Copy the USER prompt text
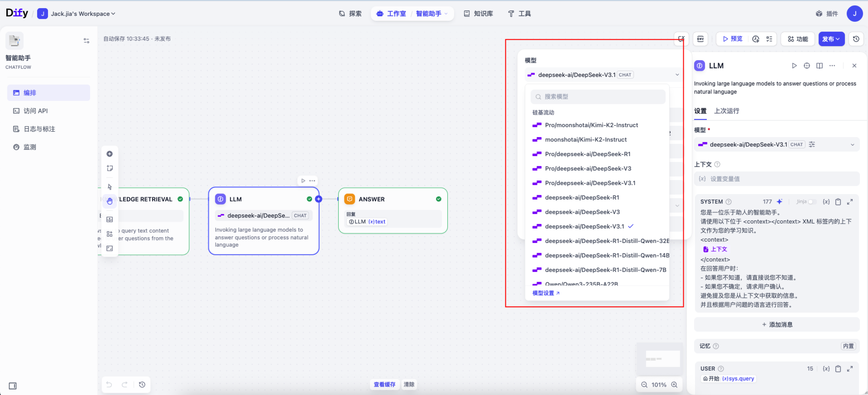 tap(838, 369)
